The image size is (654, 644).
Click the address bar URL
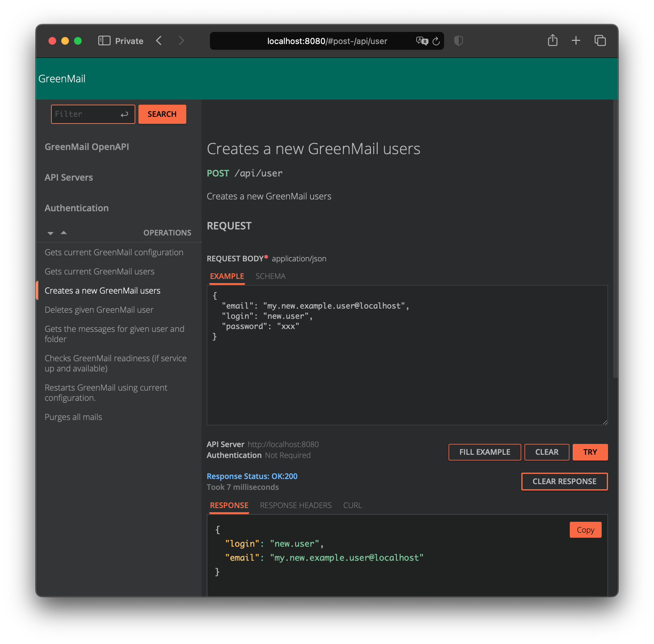[327, 41]
